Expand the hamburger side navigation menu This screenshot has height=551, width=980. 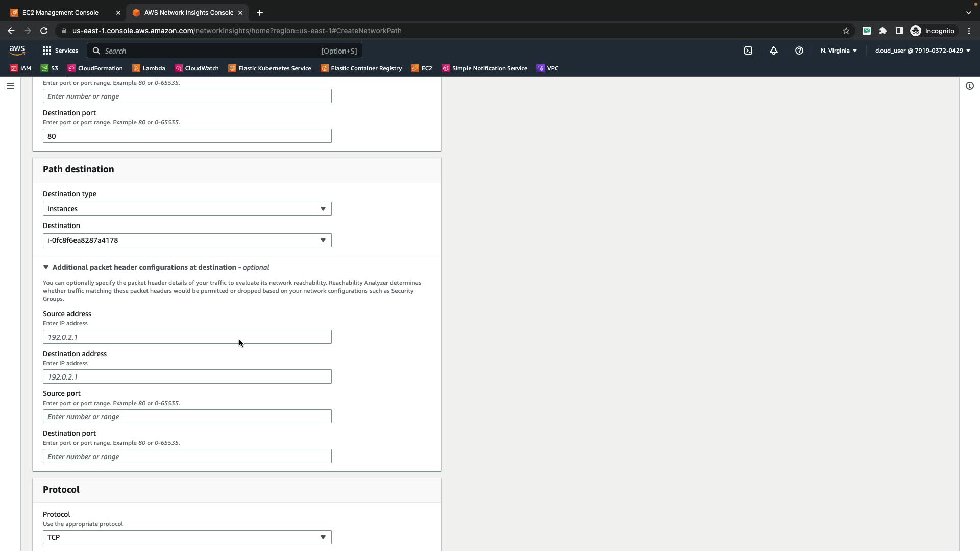[x=10, y=86]
